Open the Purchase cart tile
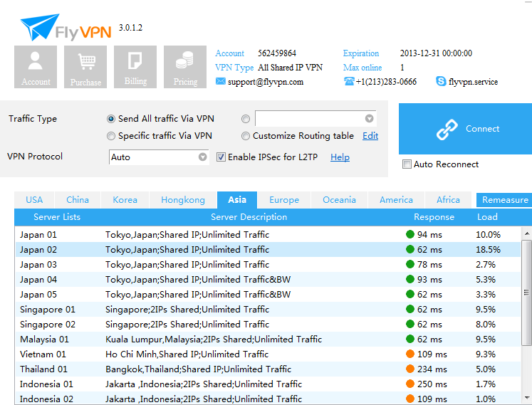This screenshot has height=405, width=532. pyautogui.click(x=85, y=67)
